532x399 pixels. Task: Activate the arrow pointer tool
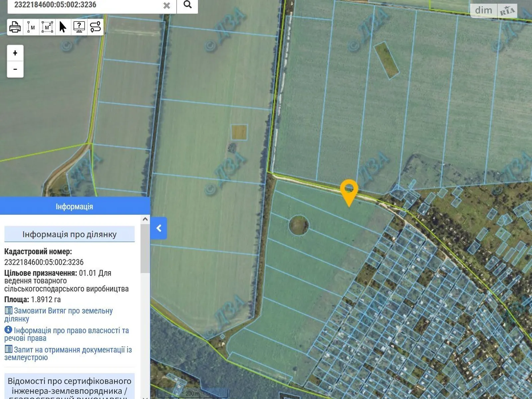(x=63, y=27)
